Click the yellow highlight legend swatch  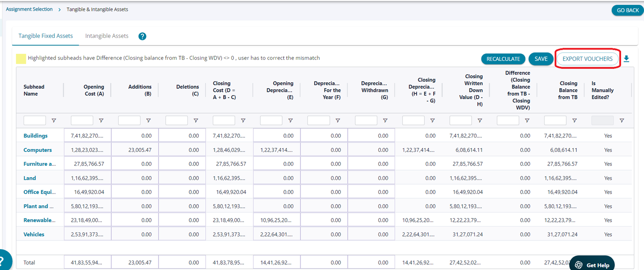click(x=21, y=59)
